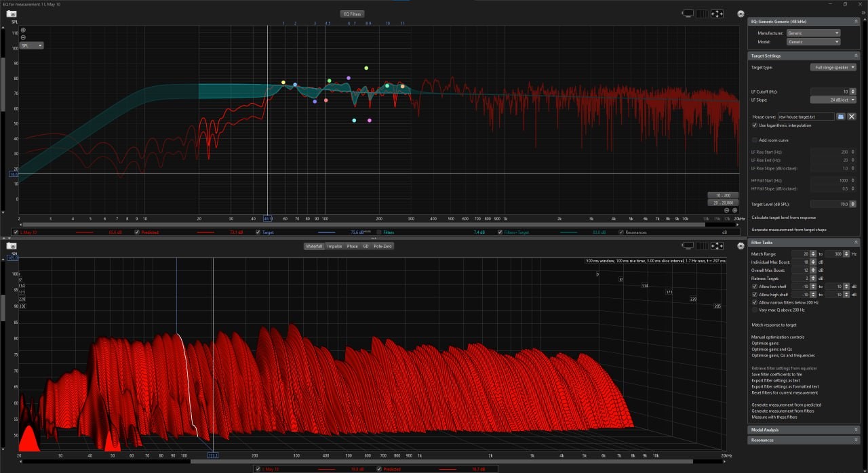
Task: Open graph settings gear icon
Action: 741,14
